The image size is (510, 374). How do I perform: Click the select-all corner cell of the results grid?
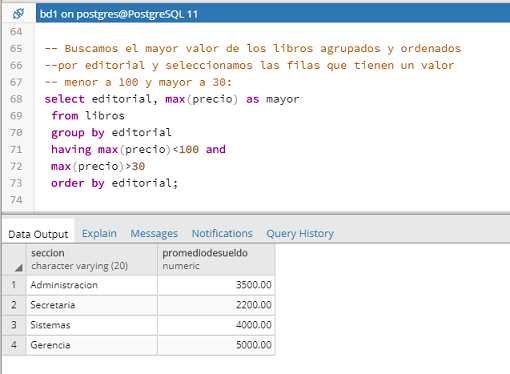click(x=14, y=260)
